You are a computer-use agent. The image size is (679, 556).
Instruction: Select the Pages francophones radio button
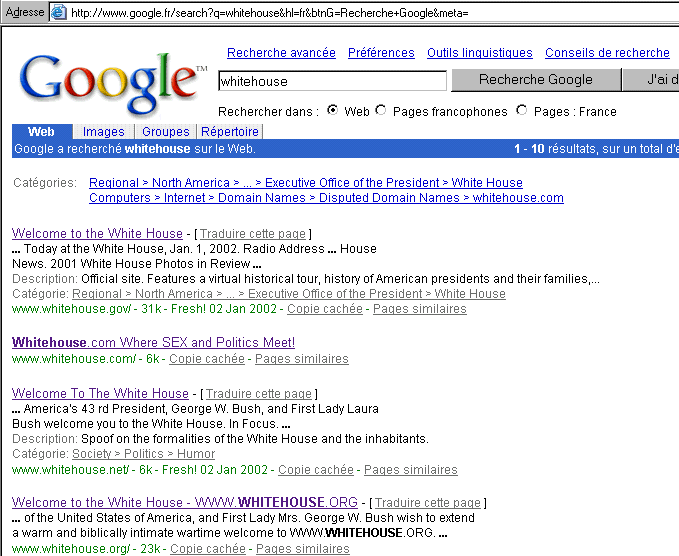(x=381, y=110)
